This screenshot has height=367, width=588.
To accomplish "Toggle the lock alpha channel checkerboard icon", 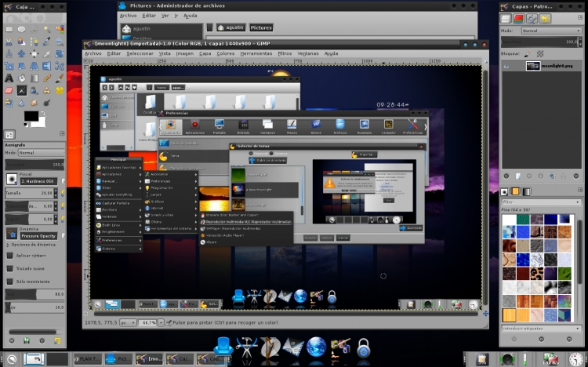I will click(540, 54).
